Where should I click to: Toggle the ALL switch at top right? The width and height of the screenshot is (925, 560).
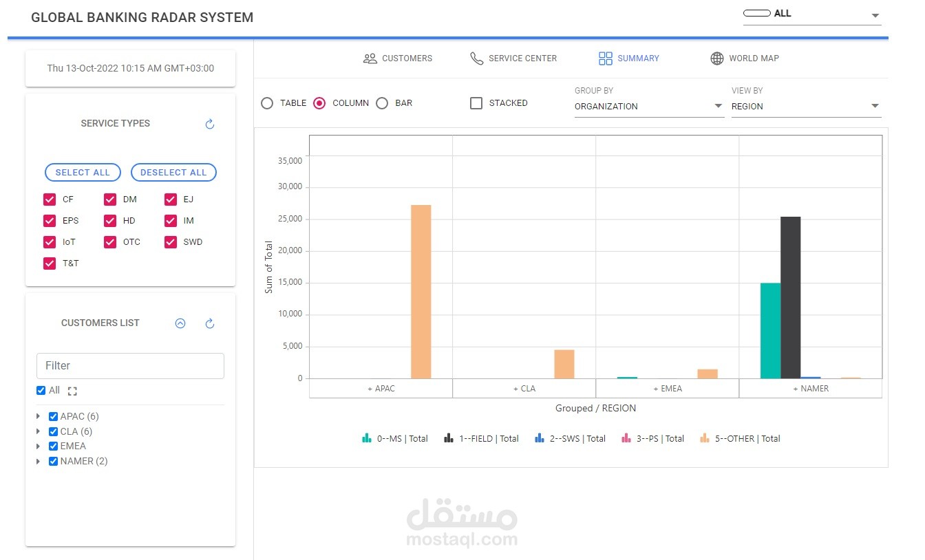(x=756, y=12)
